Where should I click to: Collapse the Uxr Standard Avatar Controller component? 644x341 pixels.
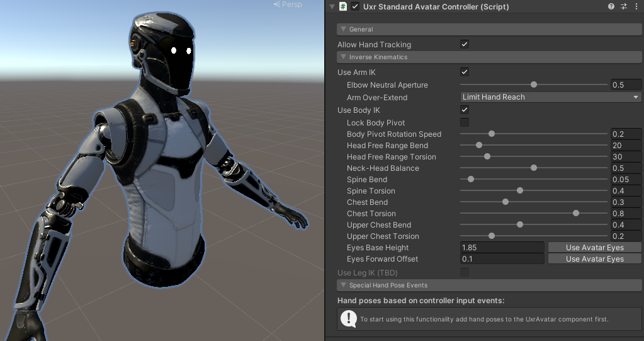(332, 6)
